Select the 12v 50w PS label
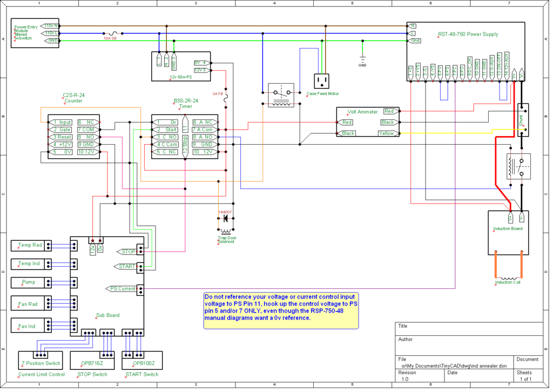The image size is (553, 392). 181,77
